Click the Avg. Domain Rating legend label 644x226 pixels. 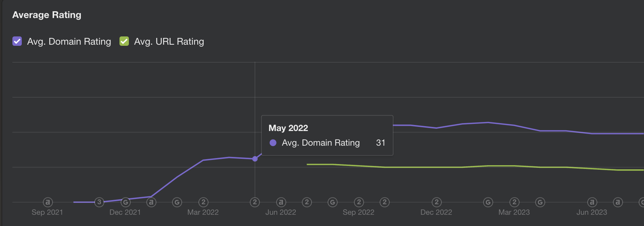point(69,42)
